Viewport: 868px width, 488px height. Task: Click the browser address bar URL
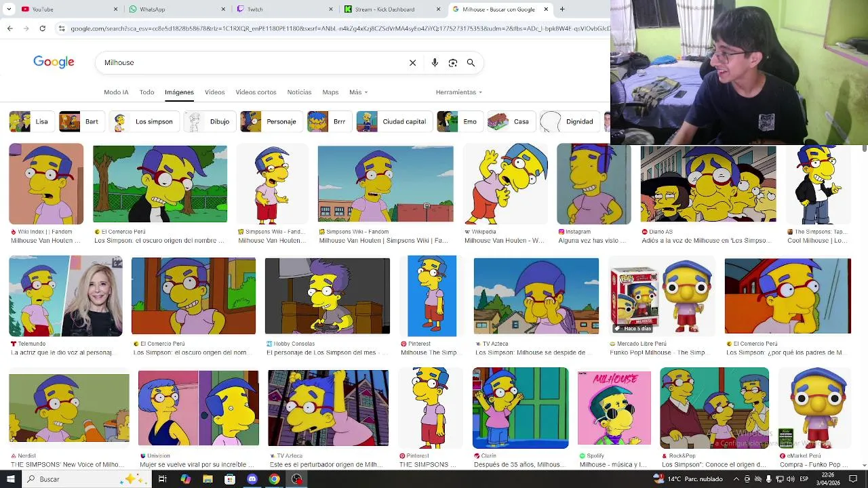pyautogui.click(x=339, y=28)
